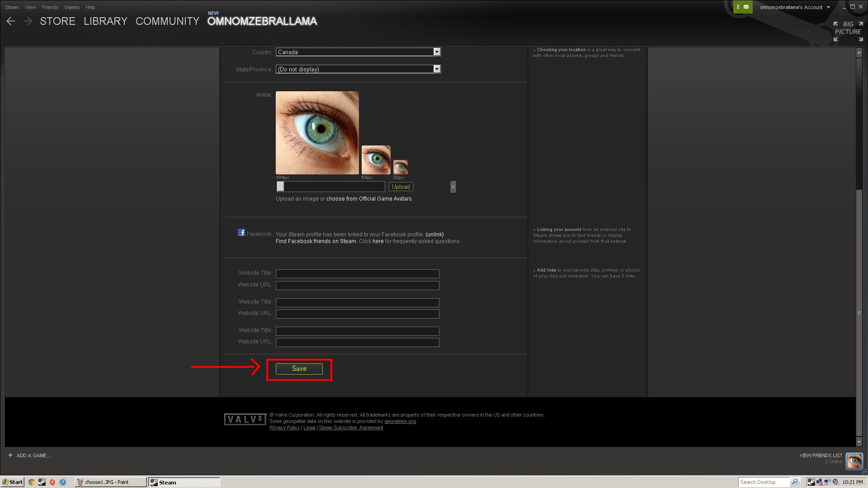Image resolution: width=868 pixels, height=488 pixels.
Task: Click the forward navigation arrow
Action: (28, 21)
